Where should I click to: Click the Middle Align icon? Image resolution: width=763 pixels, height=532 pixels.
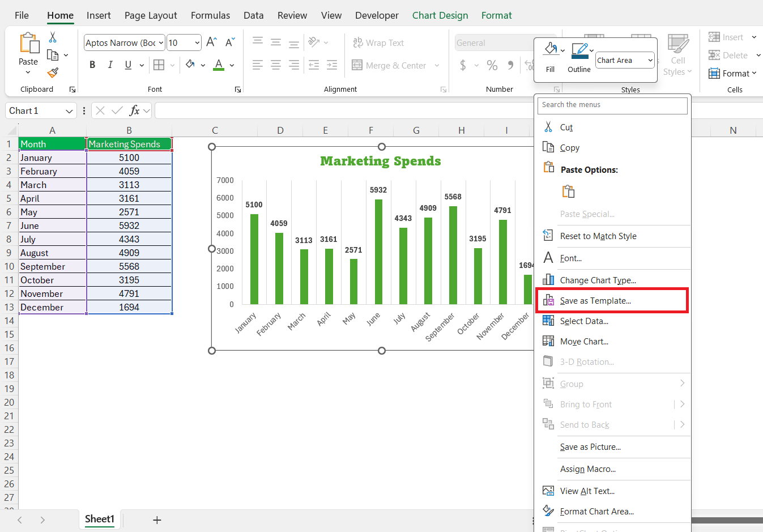tap(276, 42)
